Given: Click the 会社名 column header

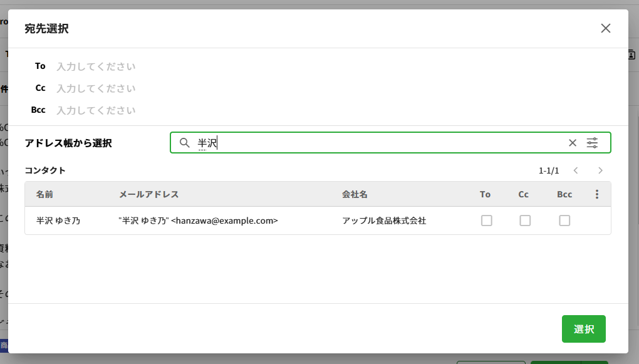Looking at the screenshot, I should pyautogui.click(x=355, y=195).
